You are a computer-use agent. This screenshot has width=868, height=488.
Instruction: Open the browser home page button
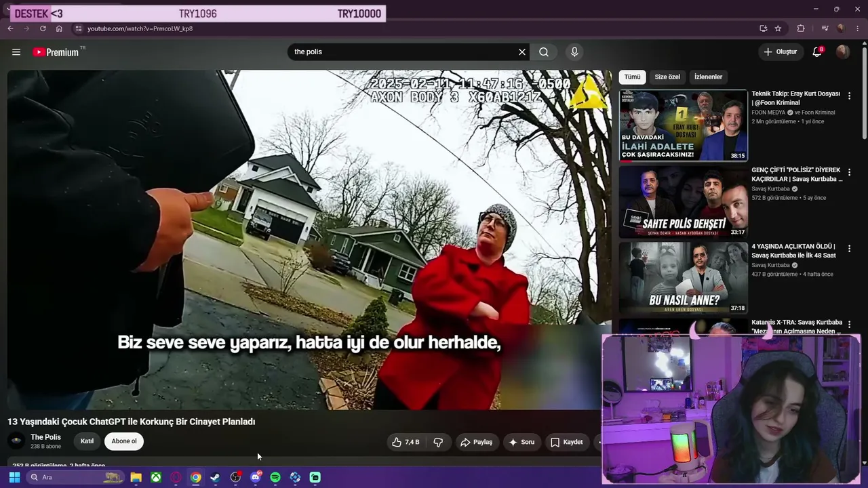coord(59,28)
